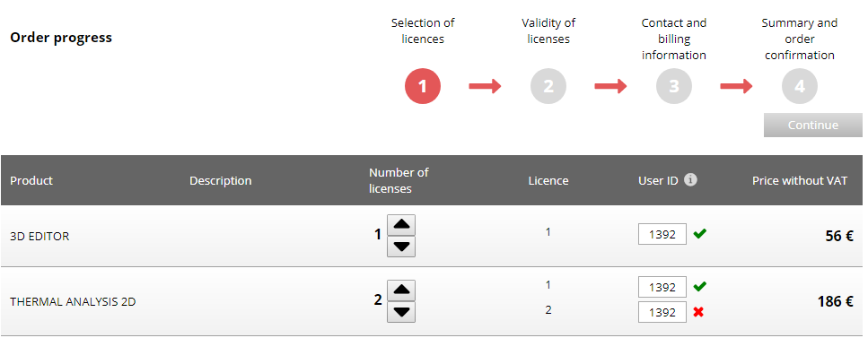Viewport: 868px width, 338px height.
Task: Click the Continue button
Action: [x=812, y=125]
